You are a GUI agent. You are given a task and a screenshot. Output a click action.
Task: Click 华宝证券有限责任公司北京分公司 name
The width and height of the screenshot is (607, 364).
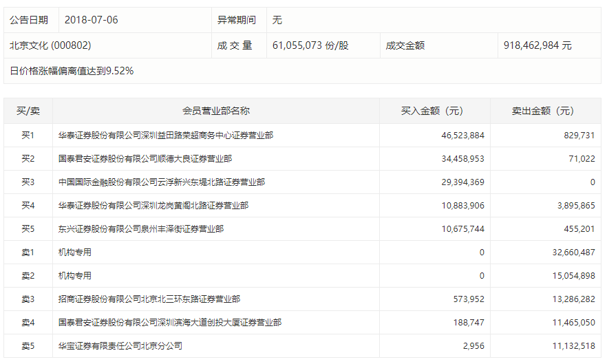coord(120,346)
